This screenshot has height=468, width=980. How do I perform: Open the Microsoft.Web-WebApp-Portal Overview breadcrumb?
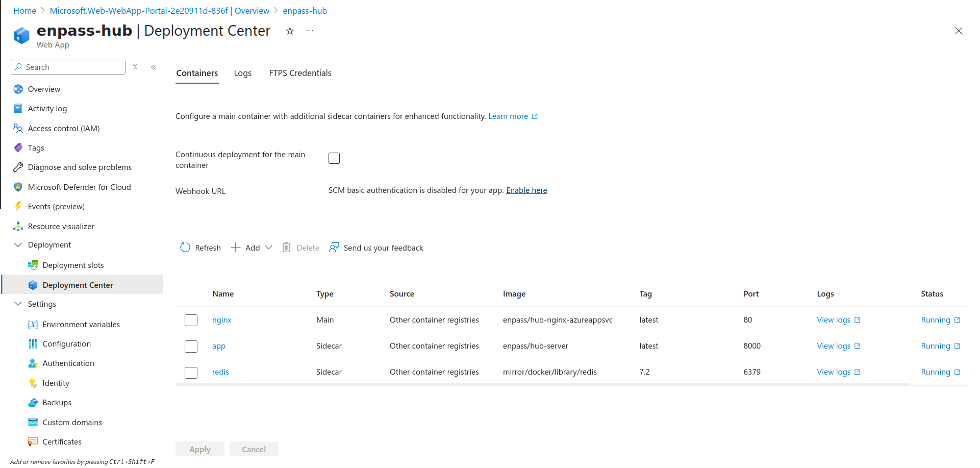160,11
